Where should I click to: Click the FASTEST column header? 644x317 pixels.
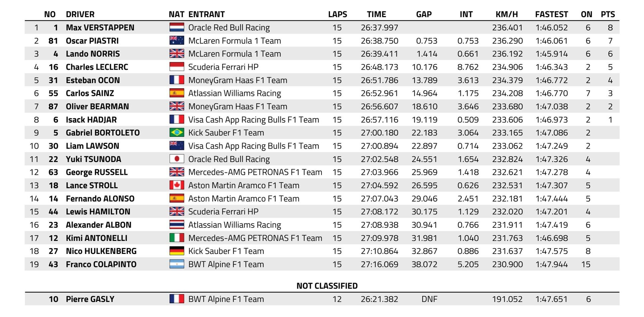point(551,14)
